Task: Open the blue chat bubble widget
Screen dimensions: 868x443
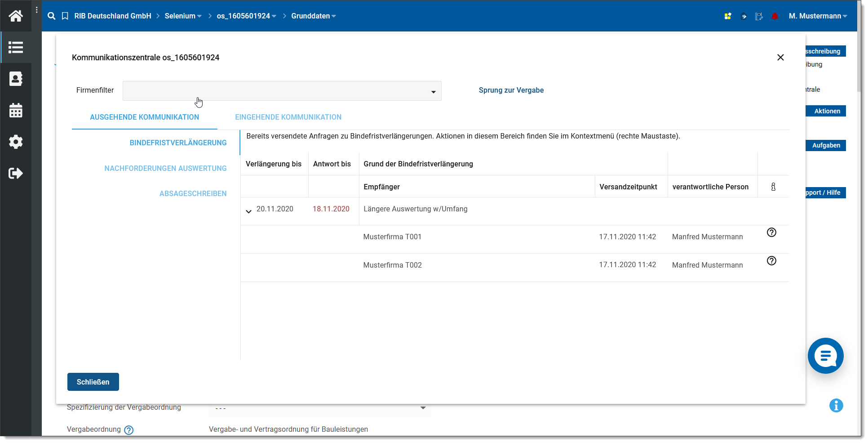Action: (825, 356)
